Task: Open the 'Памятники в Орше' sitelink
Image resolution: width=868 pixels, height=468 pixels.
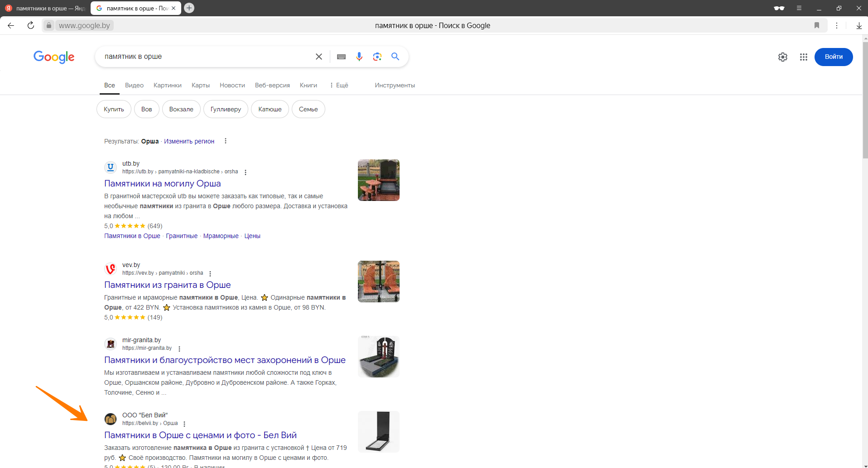Action: click(x=132, y=236)
